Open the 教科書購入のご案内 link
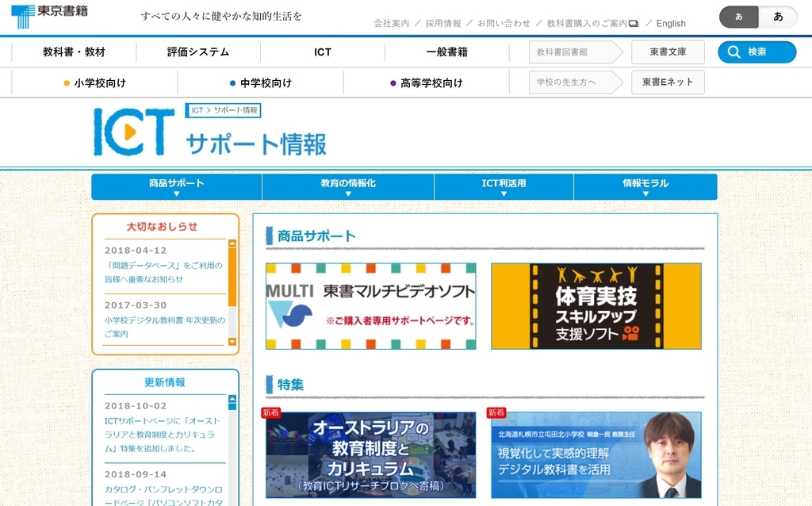812x506 pixels. (x=587, y=23)
